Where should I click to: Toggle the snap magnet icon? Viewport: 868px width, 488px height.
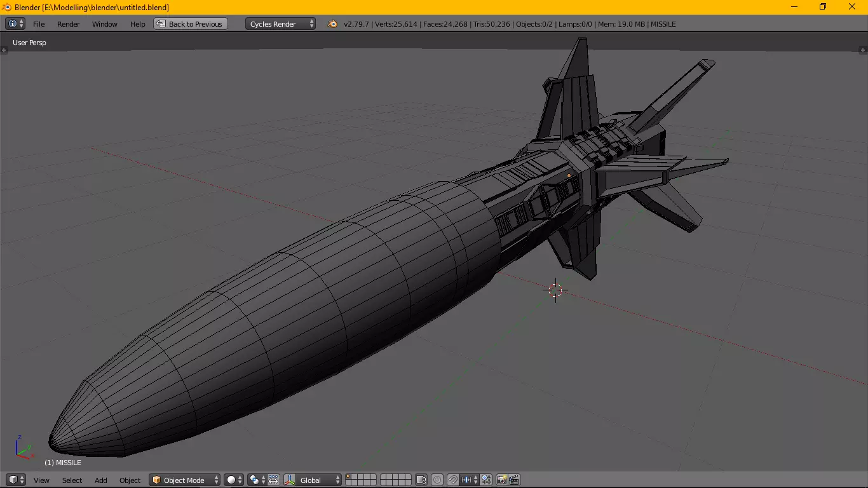(x=452, y=480)
